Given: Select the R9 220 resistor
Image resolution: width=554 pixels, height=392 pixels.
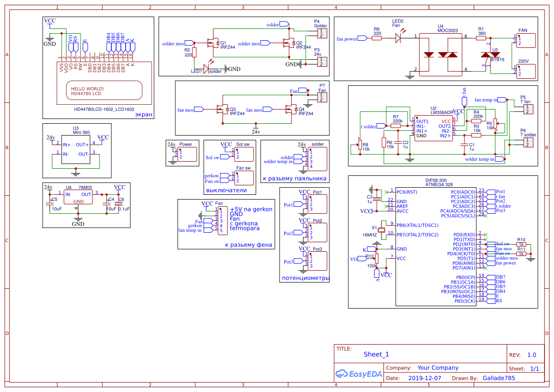Looking at the screenshot, I should [x=377, y=39].
